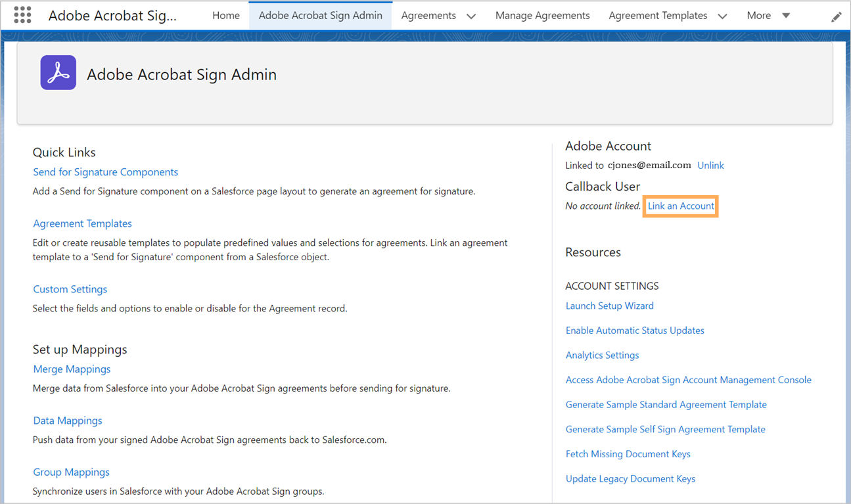The image size is (851, 504).
Task: Select the Adobe Acrobat Sign Admin tab
Action: click(x=321, y=15)
